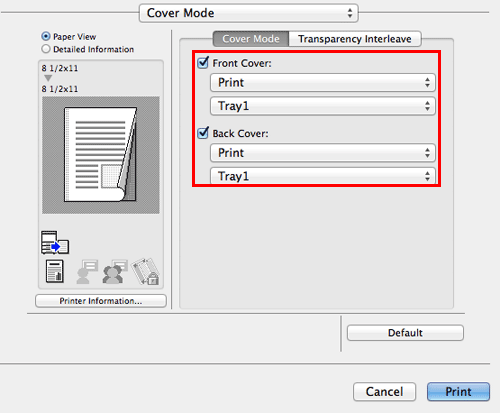Click the printer output blue-arrow icon

(55, 242)
